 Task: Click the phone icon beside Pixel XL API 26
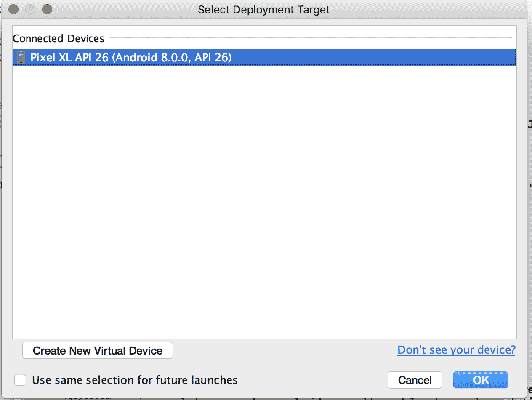[21, 57]
